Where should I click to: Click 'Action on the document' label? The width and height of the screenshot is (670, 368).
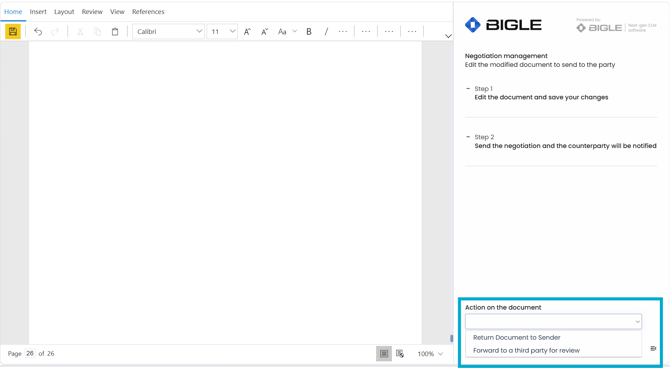pyautogui.click(x=503, y=307)
